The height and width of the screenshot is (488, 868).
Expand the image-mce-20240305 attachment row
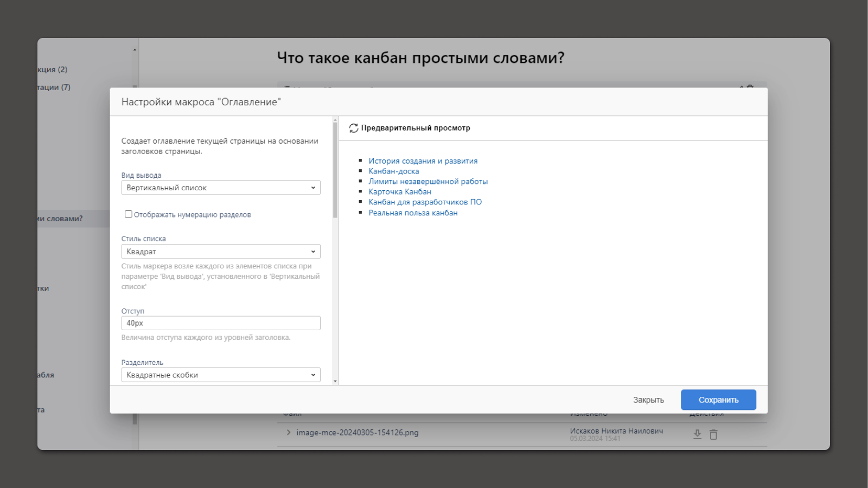coord(289,433)
